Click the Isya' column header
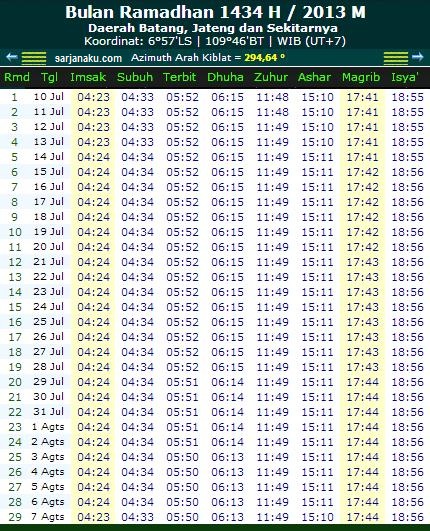This screenshot has width=430, height=531. tap(405, 77)
